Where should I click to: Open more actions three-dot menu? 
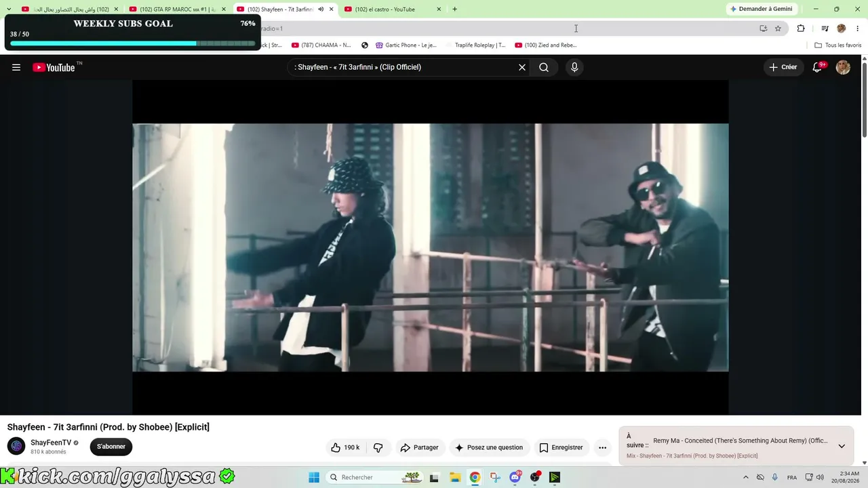(602, 447)
